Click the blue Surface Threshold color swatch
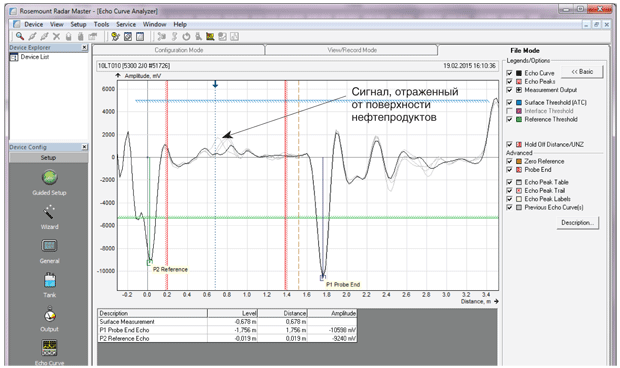 click(519, 102)
